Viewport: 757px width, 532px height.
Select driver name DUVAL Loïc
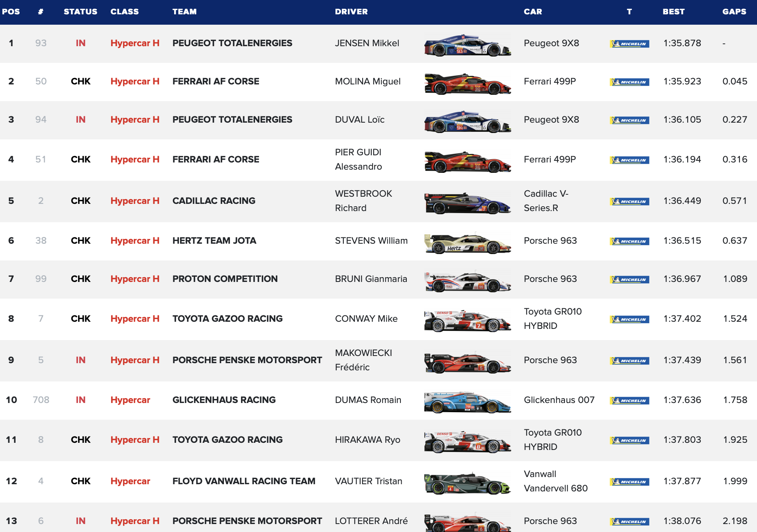click(360, 119)
